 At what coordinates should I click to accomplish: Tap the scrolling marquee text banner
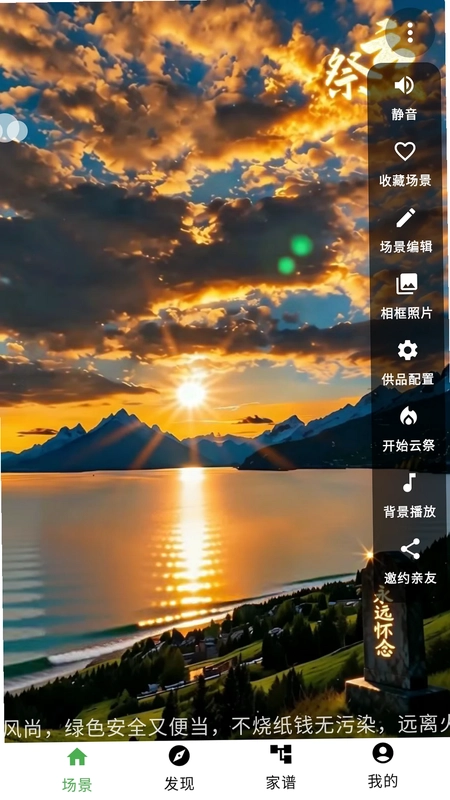(x=225, y=727)
